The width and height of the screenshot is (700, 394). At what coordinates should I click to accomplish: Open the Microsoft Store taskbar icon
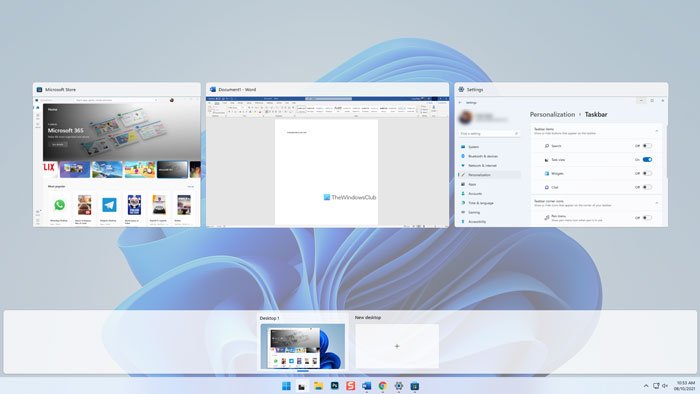point(415,386)
